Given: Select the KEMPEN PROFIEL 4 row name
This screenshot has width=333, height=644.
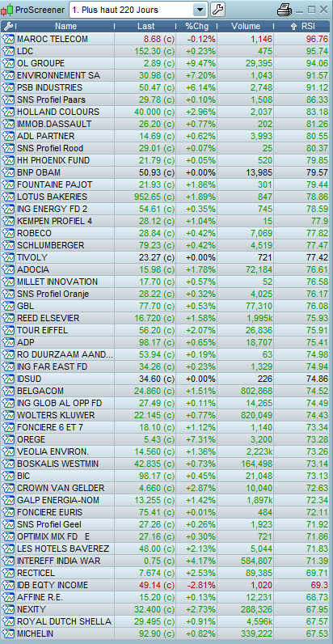Looking at the screenshot, I should (54, 222).
